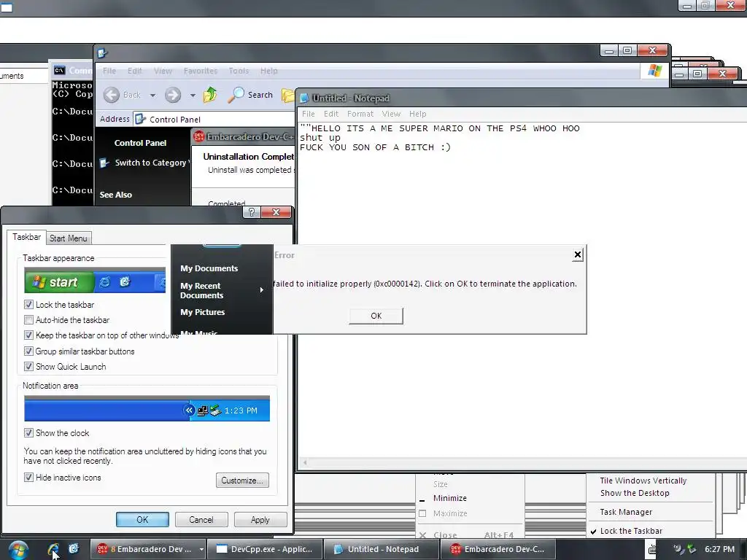The width and height of the screenshot is (747, 560).
Task: Open My Pictures from the Start menu list
Action: (203, 312)
